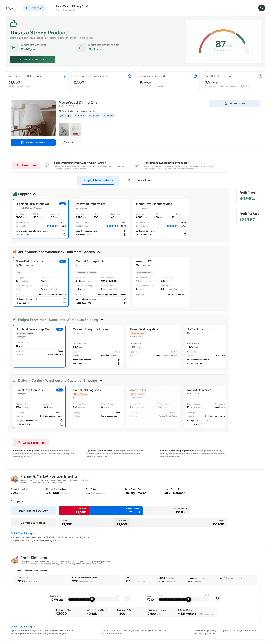This screenshot has height=644, width=271.
Task: Copy Highland Furnishings email address
Action: tap(65, 231)
